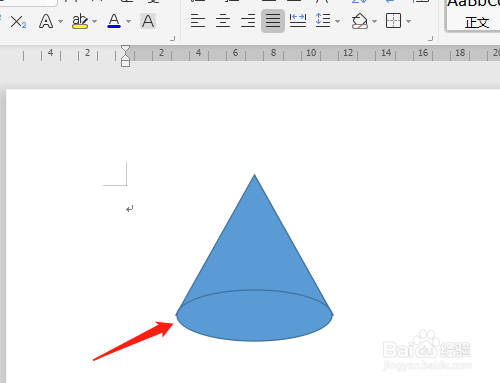500x383 pixels.
Task: Expand highlight color dropdown arrow
Action: tap(95, 22)
